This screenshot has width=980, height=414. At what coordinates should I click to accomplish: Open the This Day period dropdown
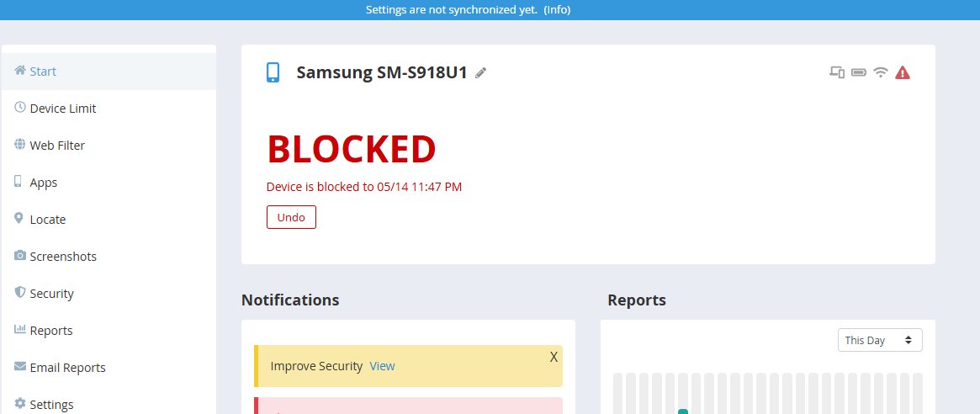880,340
